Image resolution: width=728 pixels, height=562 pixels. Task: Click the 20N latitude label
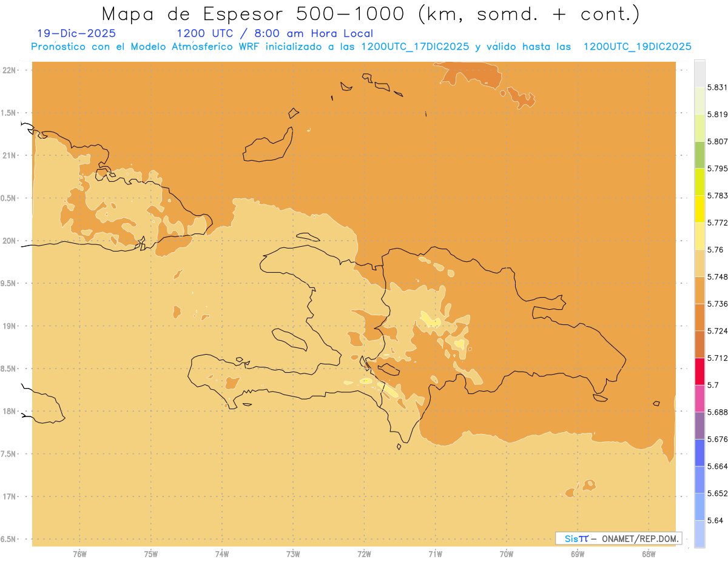click(9, 241)
